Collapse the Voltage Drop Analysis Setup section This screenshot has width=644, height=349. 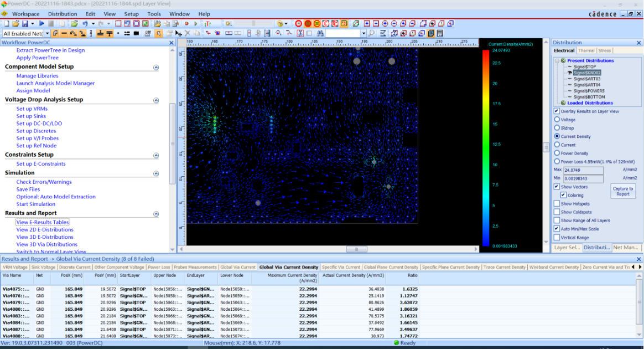coord(156,100)
